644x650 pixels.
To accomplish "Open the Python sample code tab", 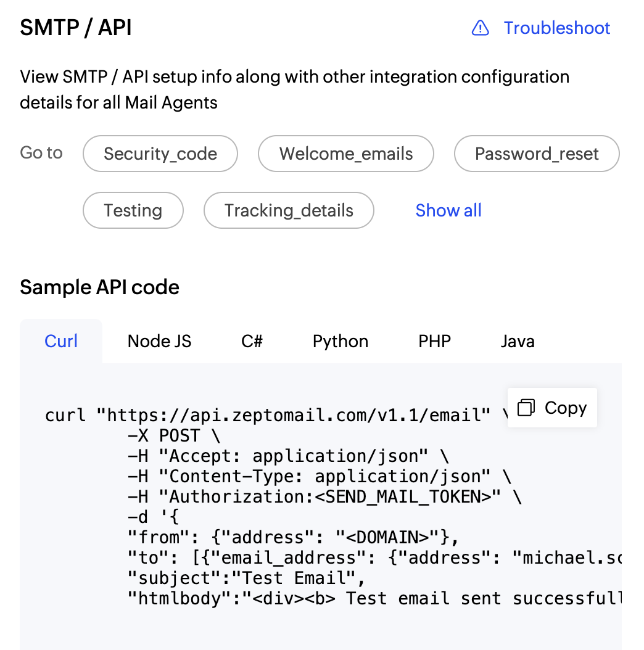I will pos(340,341).
